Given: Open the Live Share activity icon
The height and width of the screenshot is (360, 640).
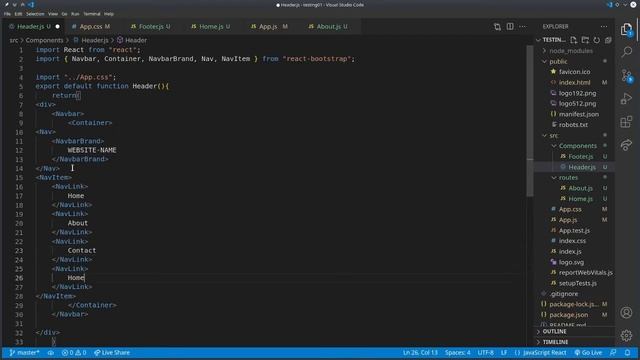Looking at the screenshot, I should tap(627, 145).
